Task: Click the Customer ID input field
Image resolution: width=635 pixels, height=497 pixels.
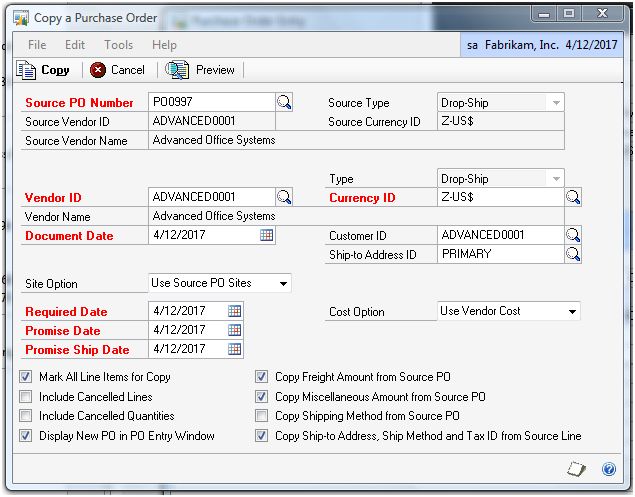Action: (x=501, y=235)
